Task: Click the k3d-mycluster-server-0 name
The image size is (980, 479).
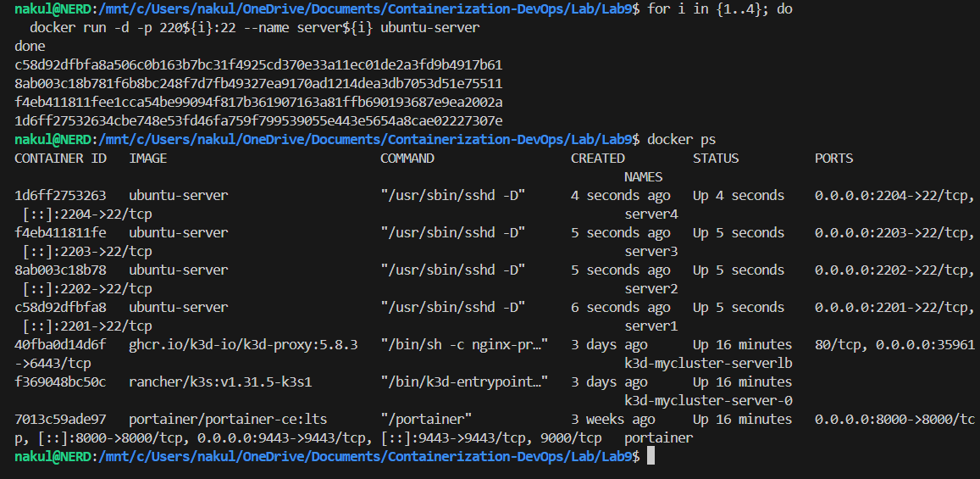Action: point(709,401)
